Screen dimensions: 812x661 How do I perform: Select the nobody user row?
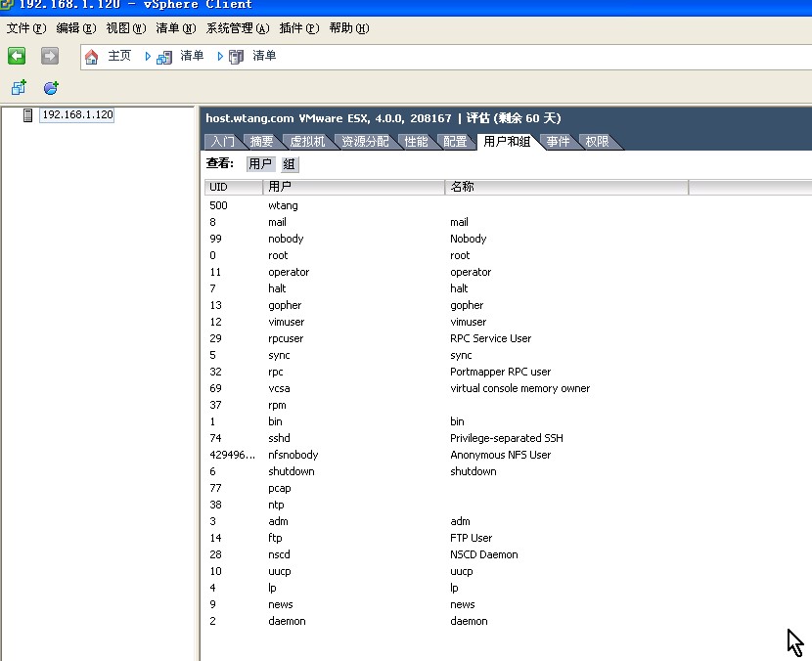pos(508,239)
